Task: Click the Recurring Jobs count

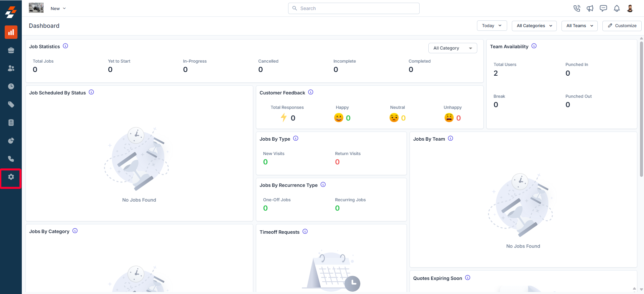Action: click(x=337, y=208)
